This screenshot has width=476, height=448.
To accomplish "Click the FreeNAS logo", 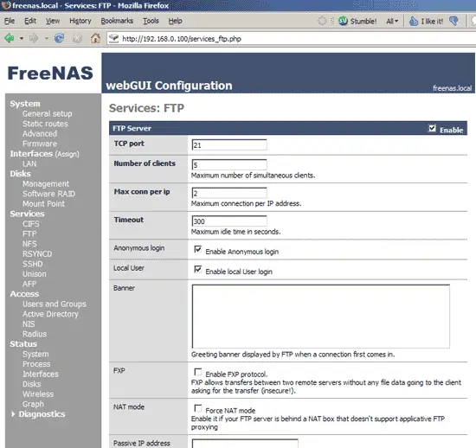I will 50,74.
